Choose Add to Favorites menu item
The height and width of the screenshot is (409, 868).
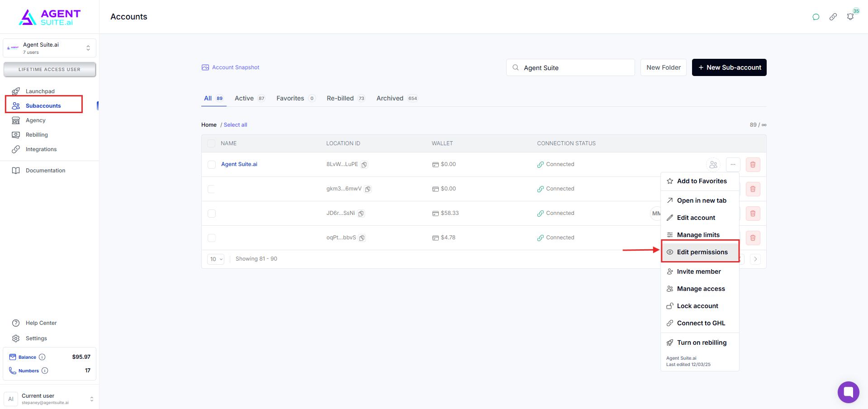coord(700,181)
